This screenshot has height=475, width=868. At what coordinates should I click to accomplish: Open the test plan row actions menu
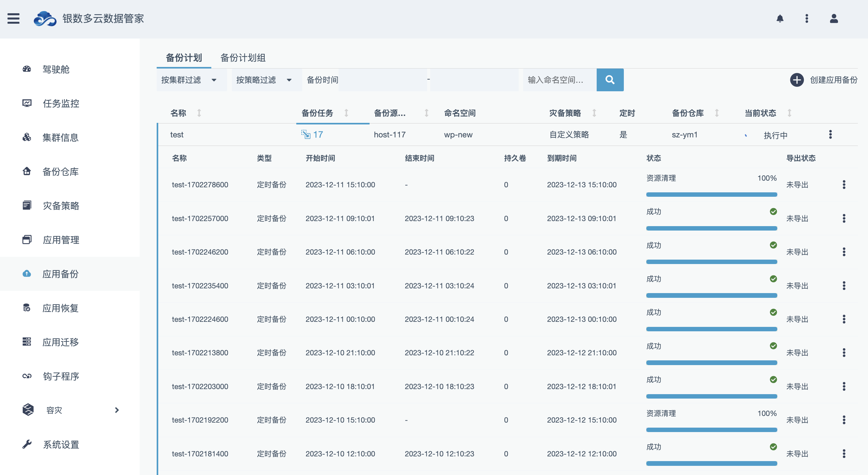pos(830,135)
